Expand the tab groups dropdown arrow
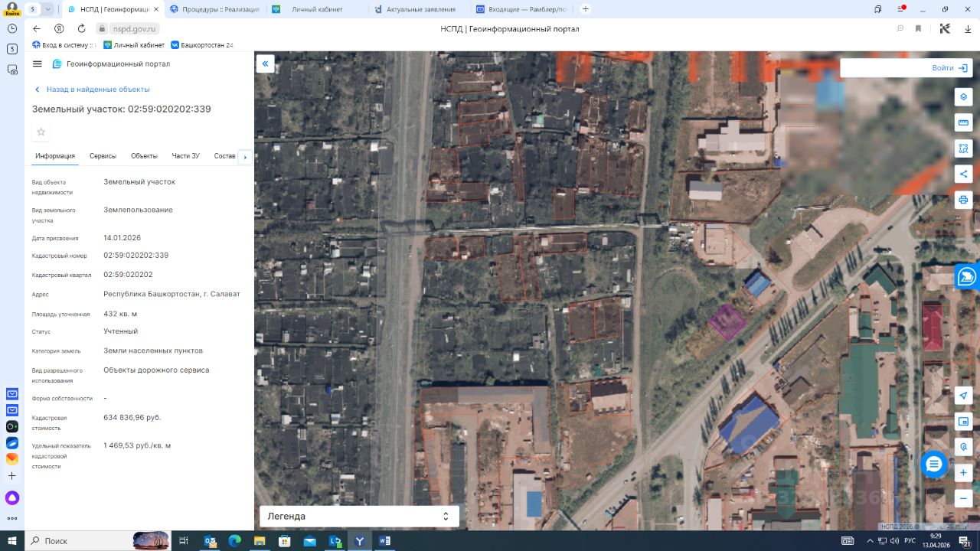Screen dimensions: 980x551 [48, 9]
